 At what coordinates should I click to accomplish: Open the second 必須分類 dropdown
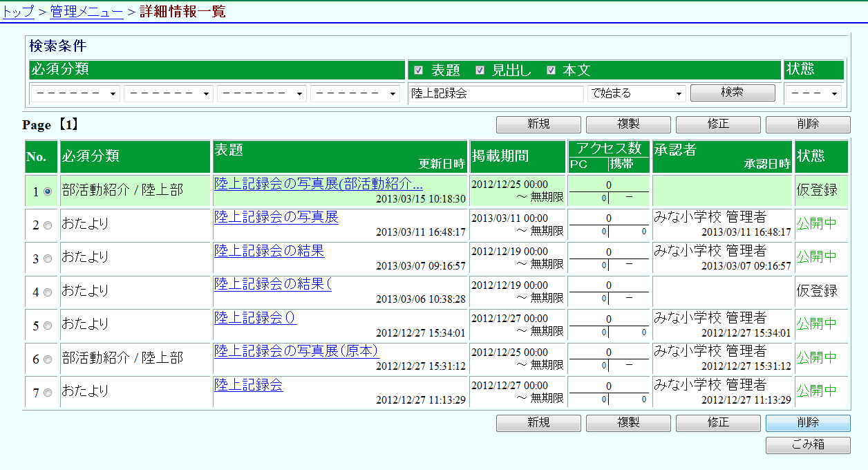[169, 93]
